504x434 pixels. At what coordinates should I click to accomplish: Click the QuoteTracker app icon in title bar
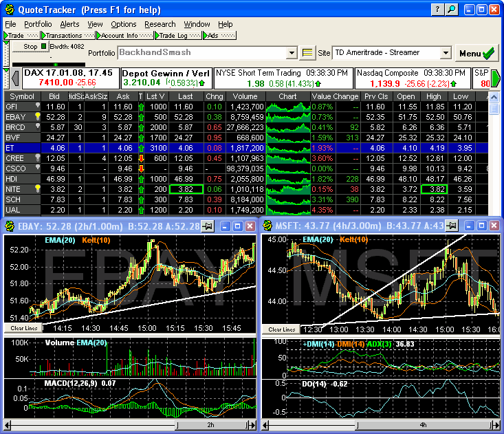10,10
